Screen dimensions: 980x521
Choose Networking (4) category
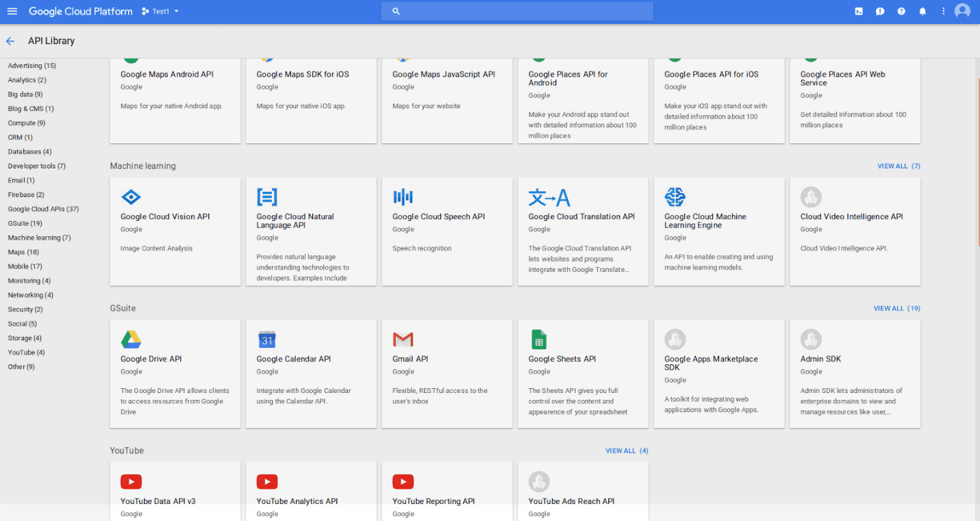click(31, 296)
